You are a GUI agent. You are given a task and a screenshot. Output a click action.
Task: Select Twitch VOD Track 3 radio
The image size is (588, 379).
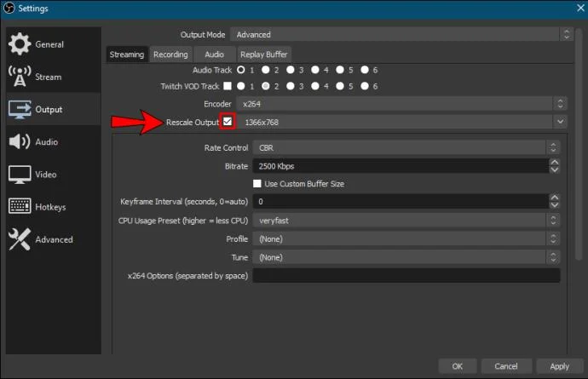coord(291,86)
